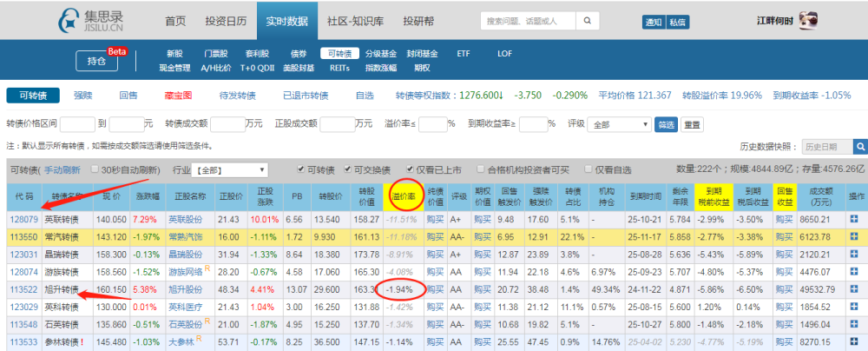
Task: Uncheck the 可转债 filter checkbox
Action: (x=300, y=169)
